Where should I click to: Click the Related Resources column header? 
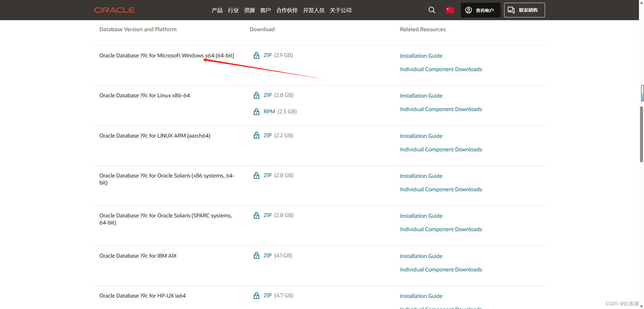coord(423,30)
